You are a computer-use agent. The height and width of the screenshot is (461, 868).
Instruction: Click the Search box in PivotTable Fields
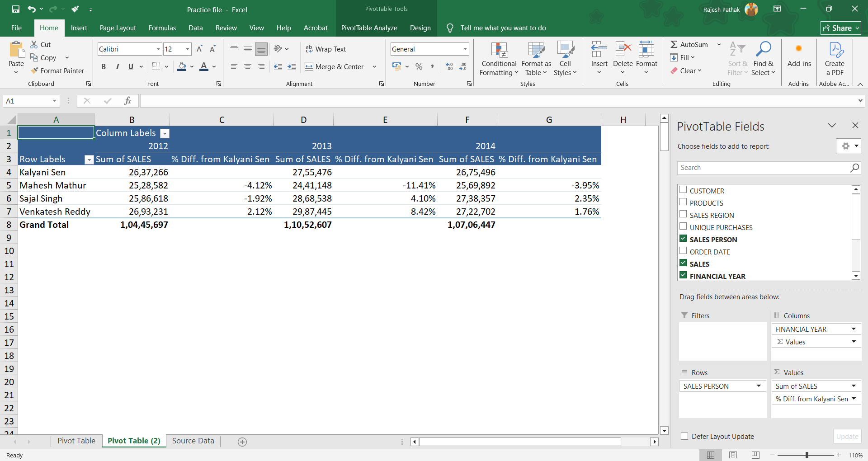coord(764,168)
